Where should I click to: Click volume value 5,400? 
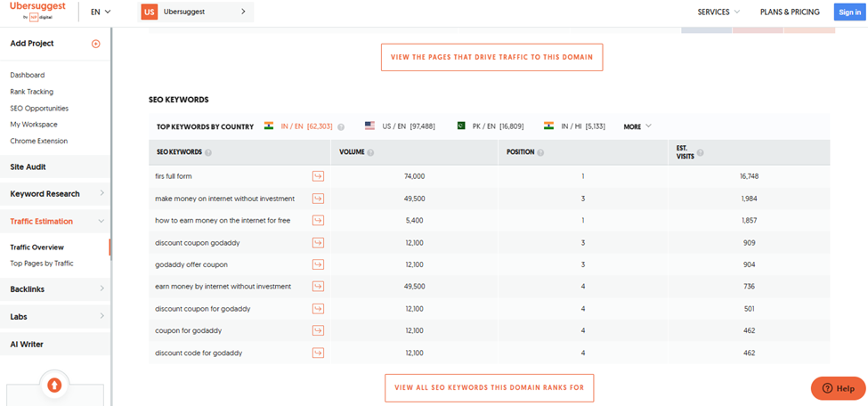click(415, 221)
